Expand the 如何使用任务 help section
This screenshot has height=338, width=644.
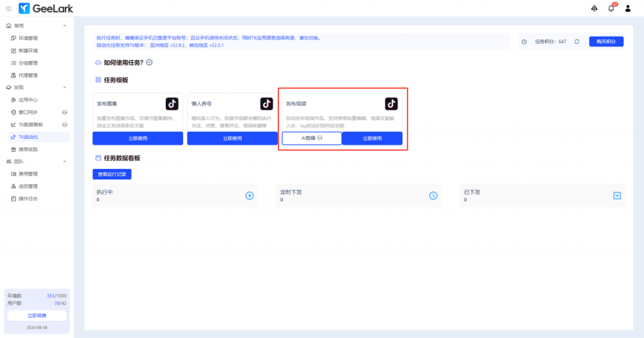pos(150,62)
